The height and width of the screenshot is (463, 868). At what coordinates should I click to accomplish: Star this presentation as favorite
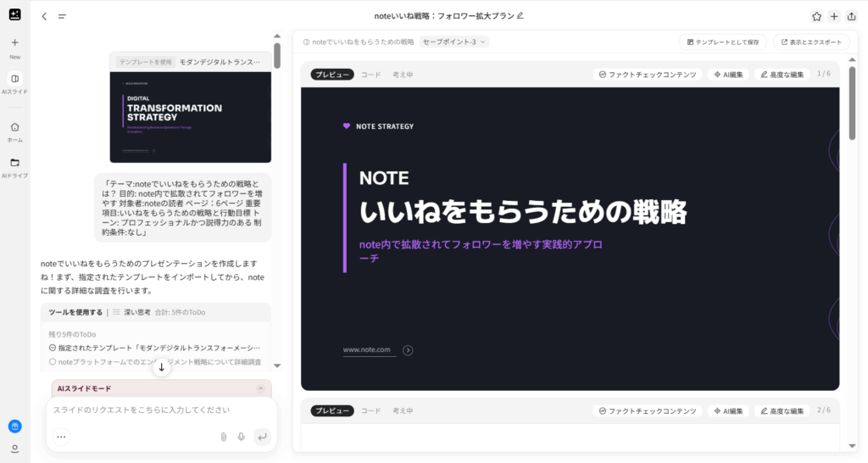(816, 16)
